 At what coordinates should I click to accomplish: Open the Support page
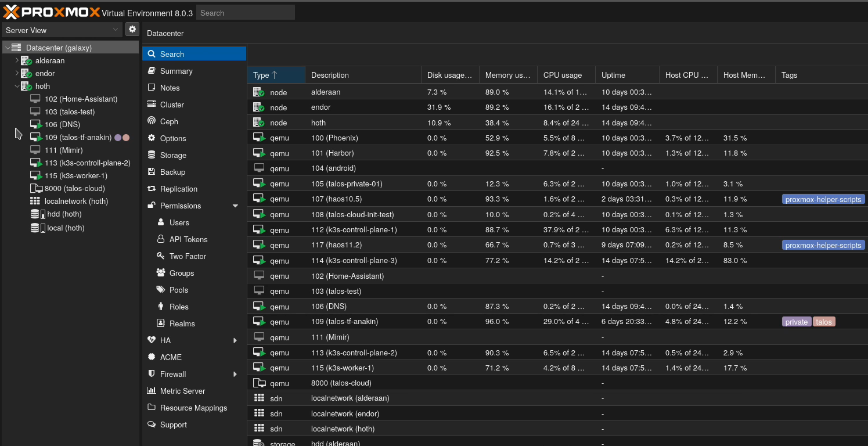click(194, 425)
